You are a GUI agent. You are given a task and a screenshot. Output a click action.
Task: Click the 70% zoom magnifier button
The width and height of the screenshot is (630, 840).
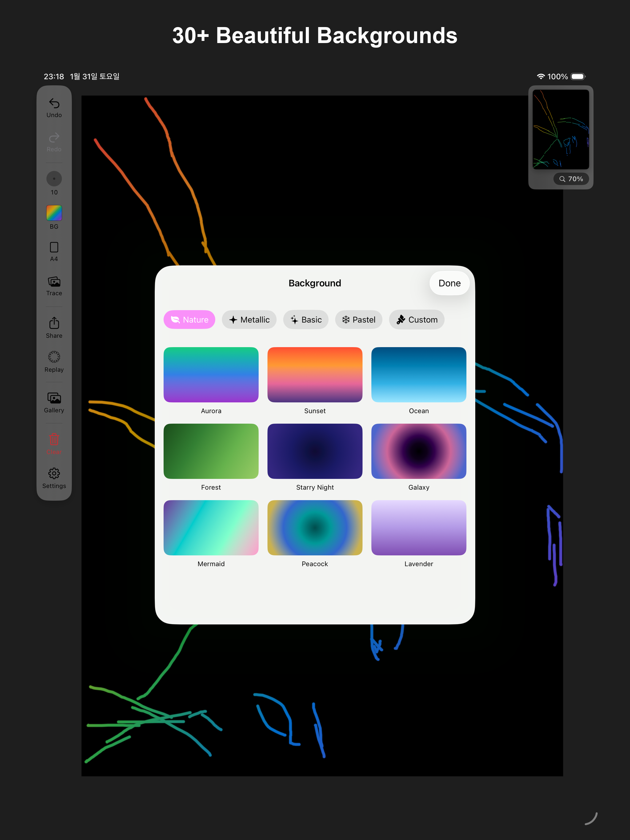pyautogui.click(x=571, y=179)
